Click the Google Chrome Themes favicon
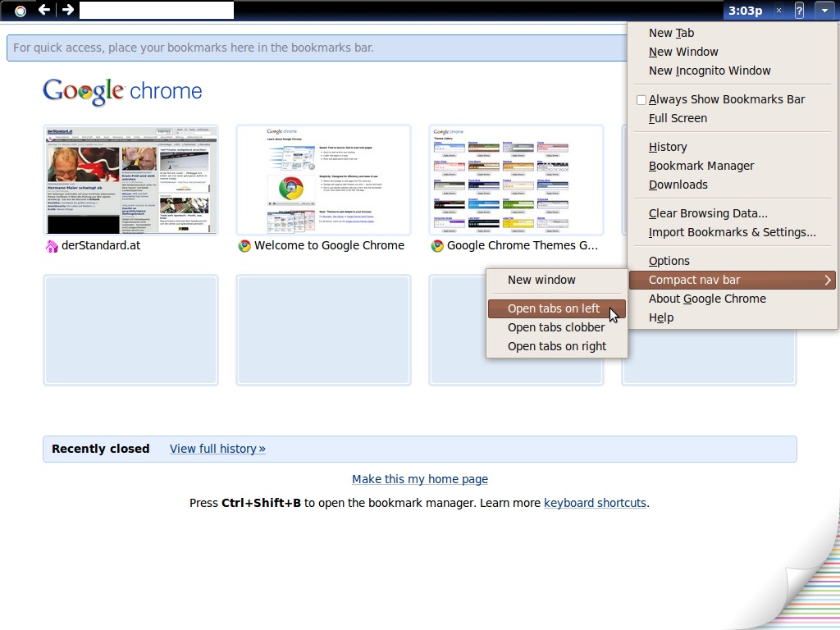840x630 pixels. (x=437, y=246)
